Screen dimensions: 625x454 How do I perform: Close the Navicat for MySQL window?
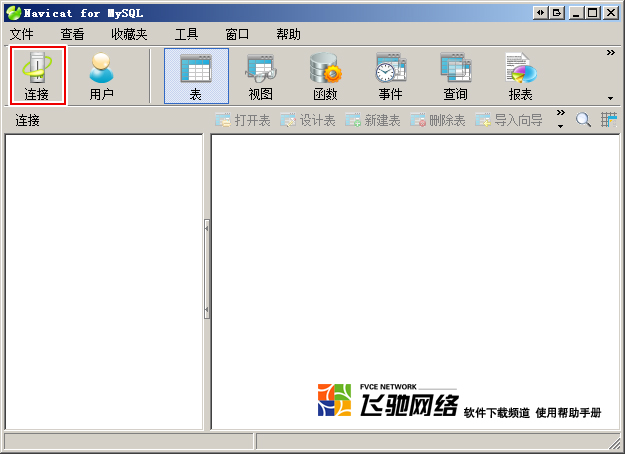click(611, 13)
